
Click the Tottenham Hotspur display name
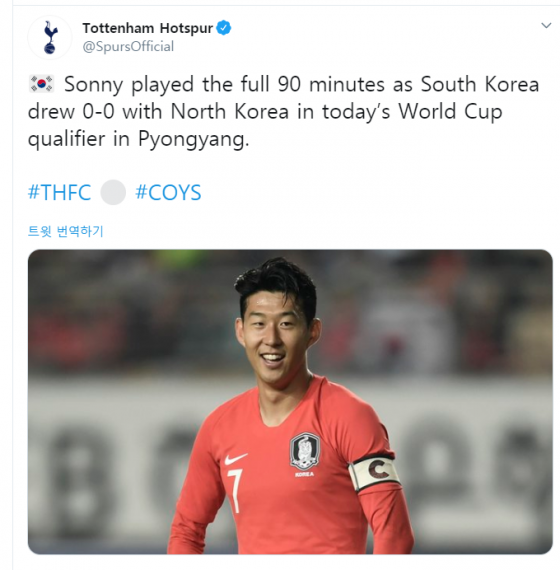147,28
